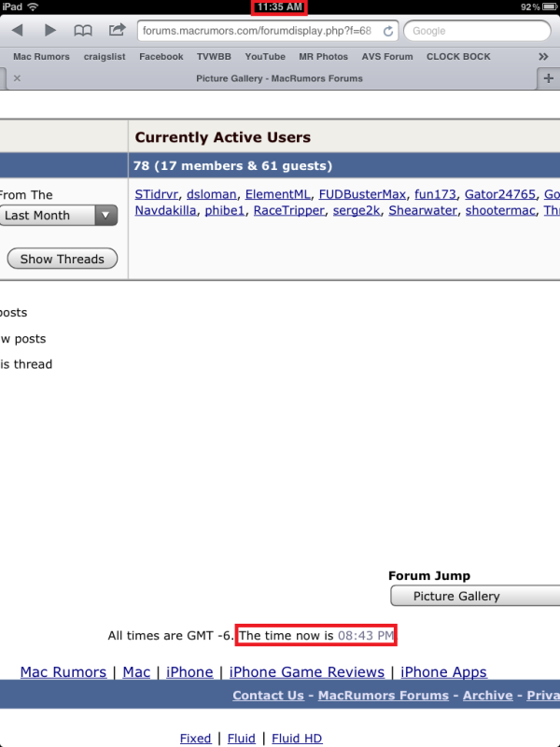This screenshot has height=747, width=560.
Task: Click the iPhone Game Reviews link
Action: [307, 672]
